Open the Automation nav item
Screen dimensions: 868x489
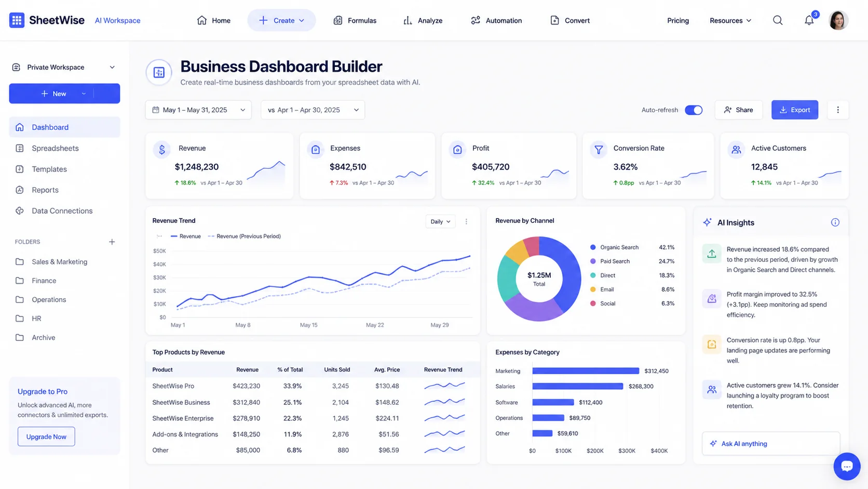point(496,20)
